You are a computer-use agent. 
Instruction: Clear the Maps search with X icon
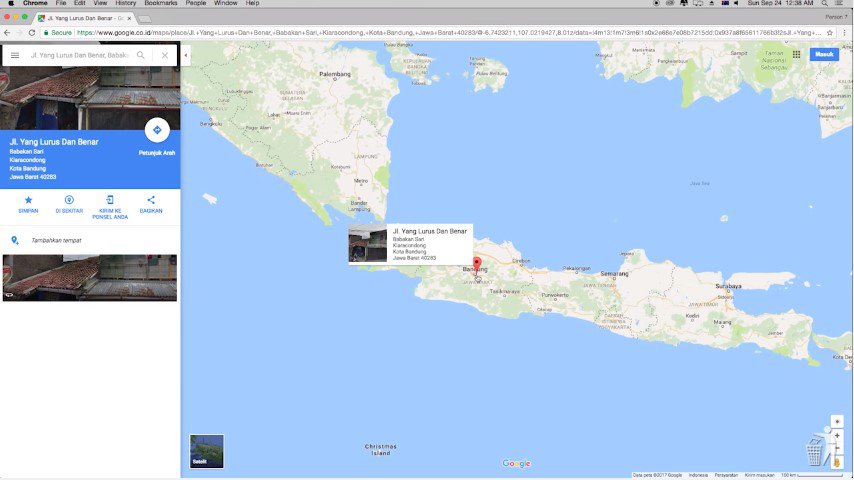tap(164, 55)
